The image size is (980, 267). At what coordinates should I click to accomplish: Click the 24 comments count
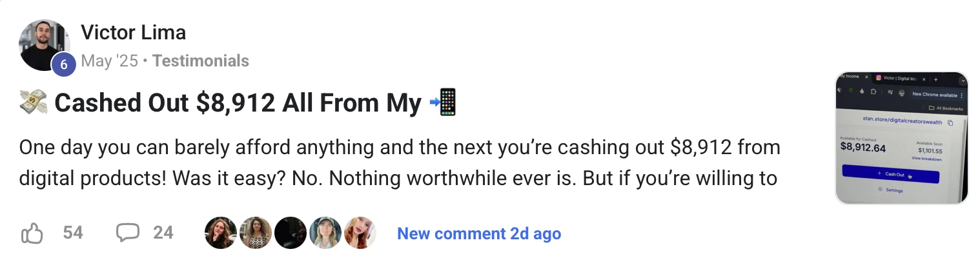coord(163,233)
